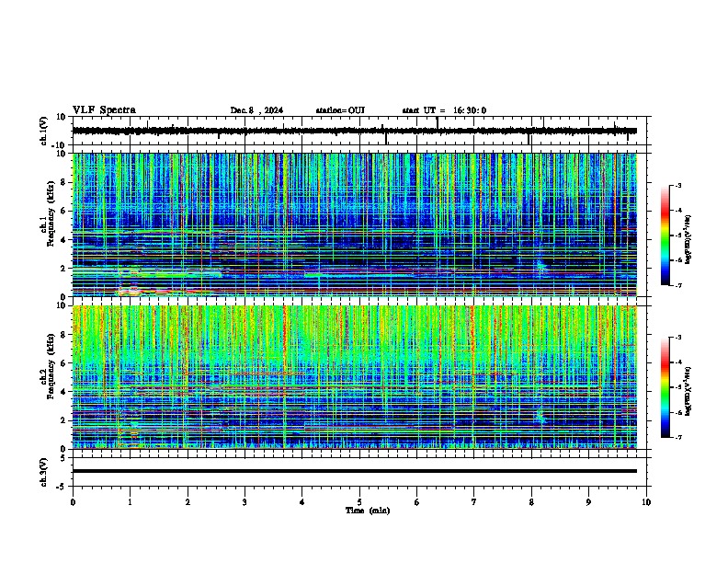Click the "-7" label on ch.1 colorbar
Screen dimensions: 728x563
click(x=677, y=285)
